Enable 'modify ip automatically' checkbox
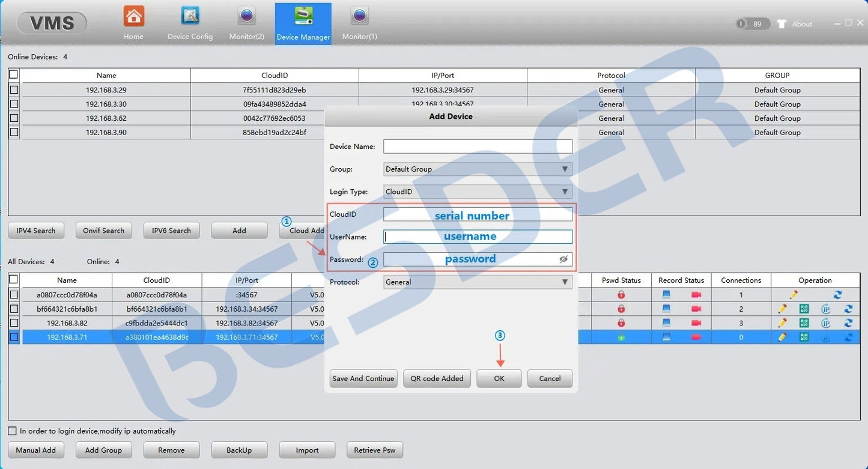 click(x=12, y=431)
